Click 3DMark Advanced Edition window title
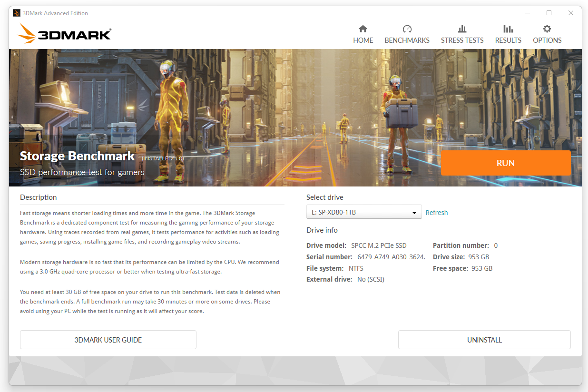The image size is (588, 392). click(55, 13)
